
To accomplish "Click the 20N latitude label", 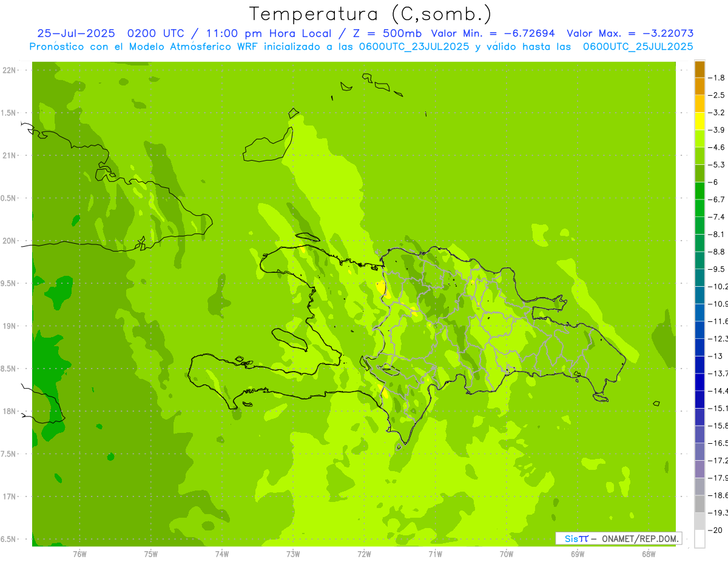I will (10, 241).
